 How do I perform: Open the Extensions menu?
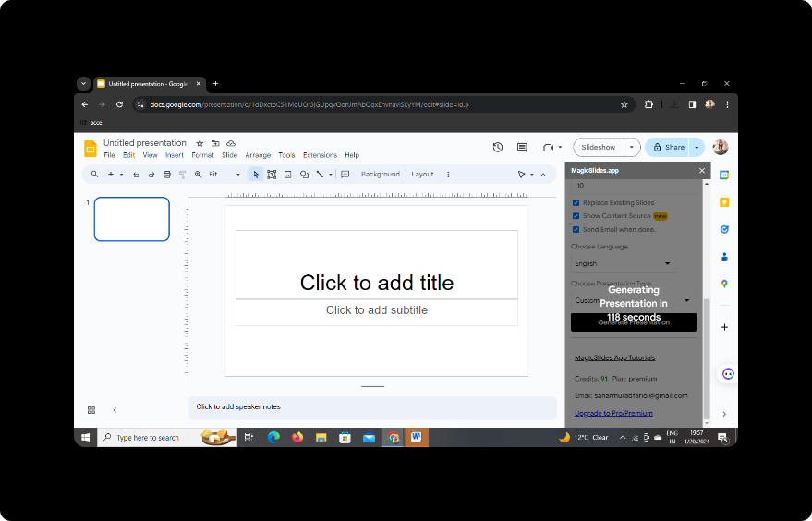320,155
